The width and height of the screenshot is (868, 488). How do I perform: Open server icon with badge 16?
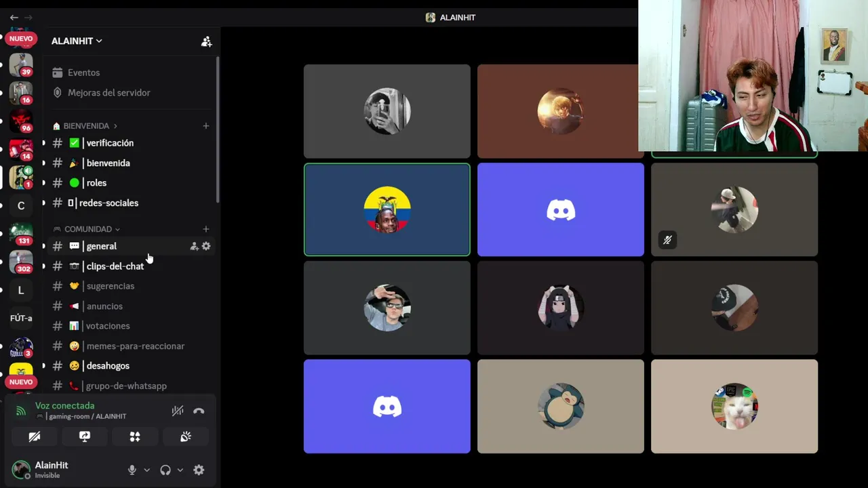21,93
